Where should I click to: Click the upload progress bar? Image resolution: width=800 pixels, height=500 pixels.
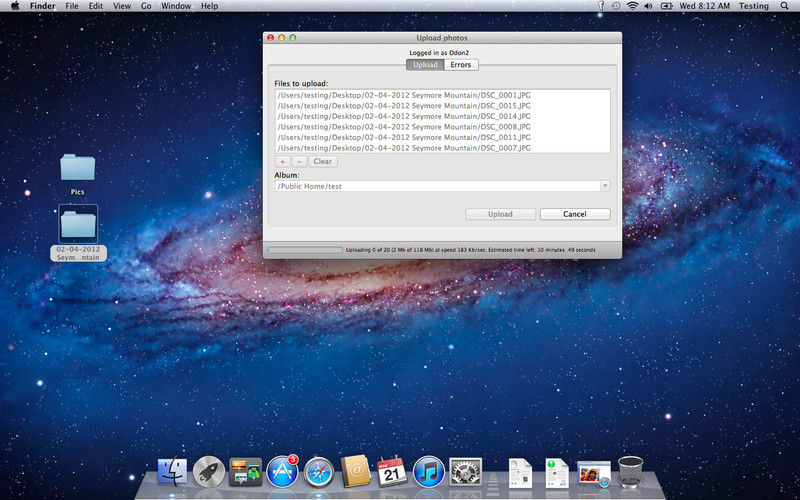(304, 249)
